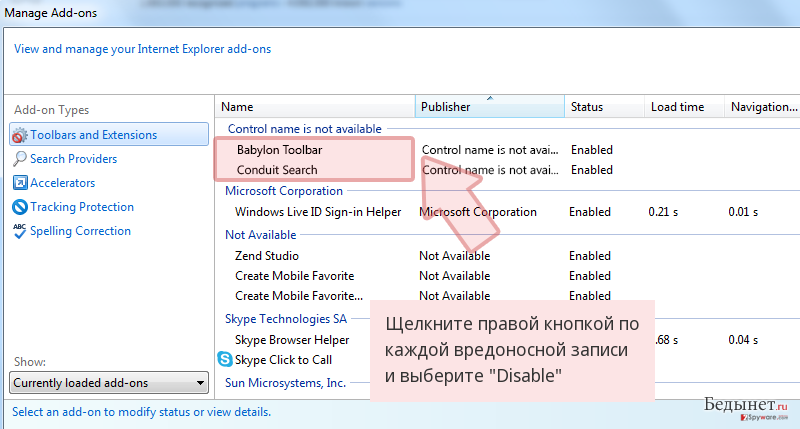This screenshot has width=800, height=429.
Task: Select the Create Mobile Favorite add-on
Action: [x=294, y=275]
